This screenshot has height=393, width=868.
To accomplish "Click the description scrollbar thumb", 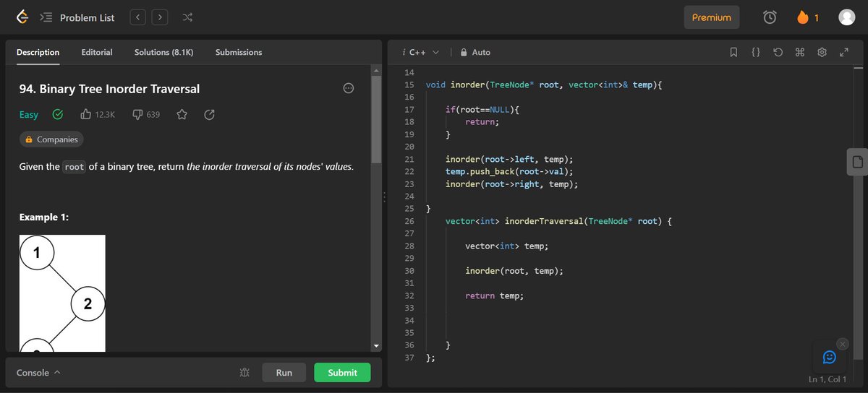I will [376, 119].
